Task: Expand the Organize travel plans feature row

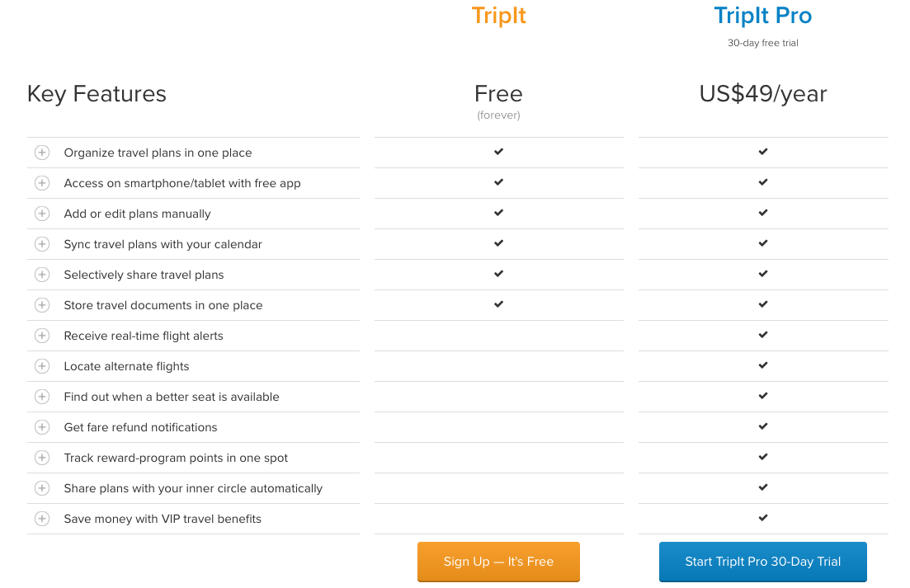Action: pos(42,153)
